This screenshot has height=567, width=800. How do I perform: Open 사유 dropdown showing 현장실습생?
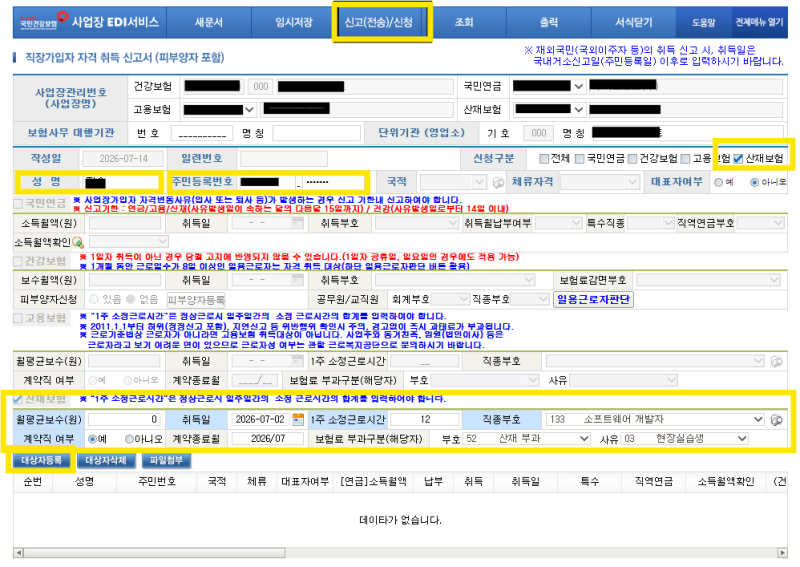pyautogui.click(x=684, y=439)
